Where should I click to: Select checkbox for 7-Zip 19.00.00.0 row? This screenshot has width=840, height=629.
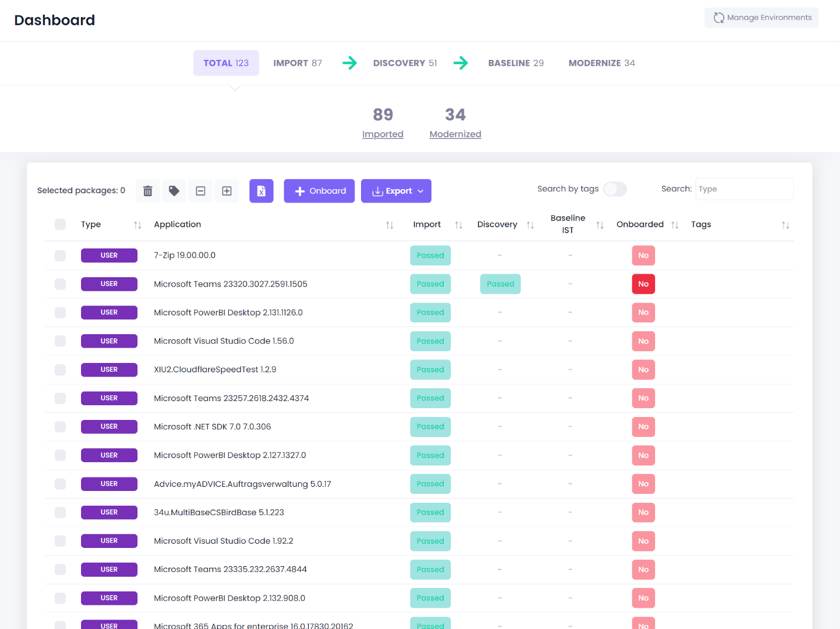[x=60, y=255]
